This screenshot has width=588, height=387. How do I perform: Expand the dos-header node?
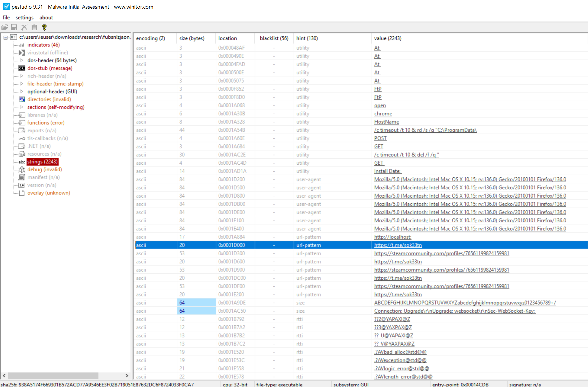[22, 60]
